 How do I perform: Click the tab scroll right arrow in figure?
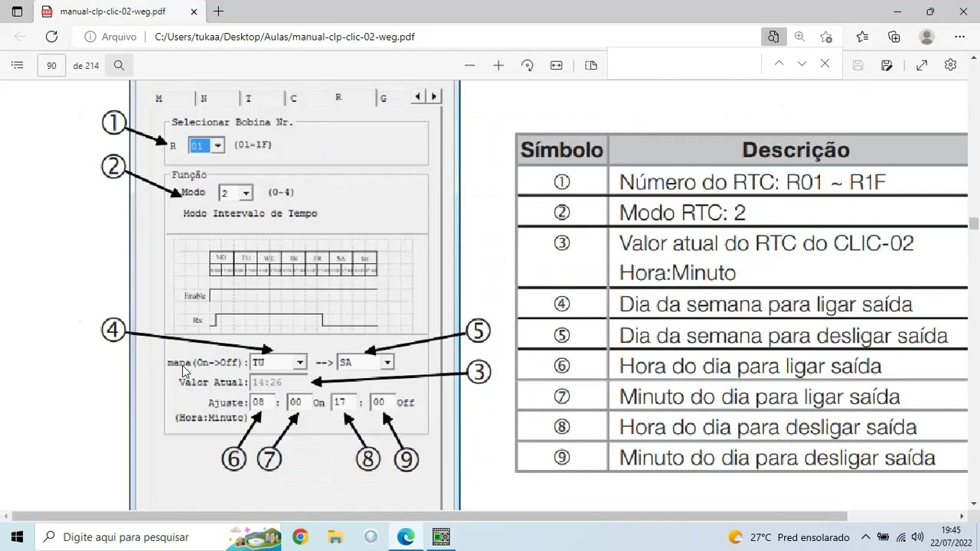pos(434,96)
